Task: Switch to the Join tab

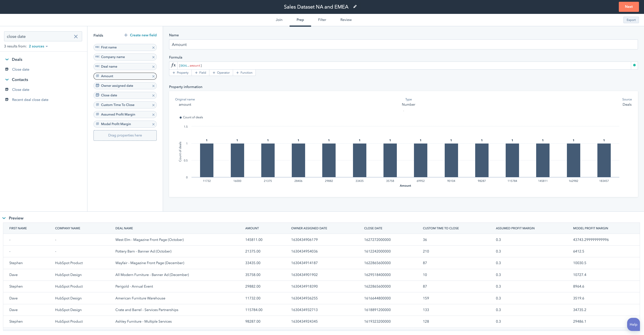Action: [x=279, y=20]
